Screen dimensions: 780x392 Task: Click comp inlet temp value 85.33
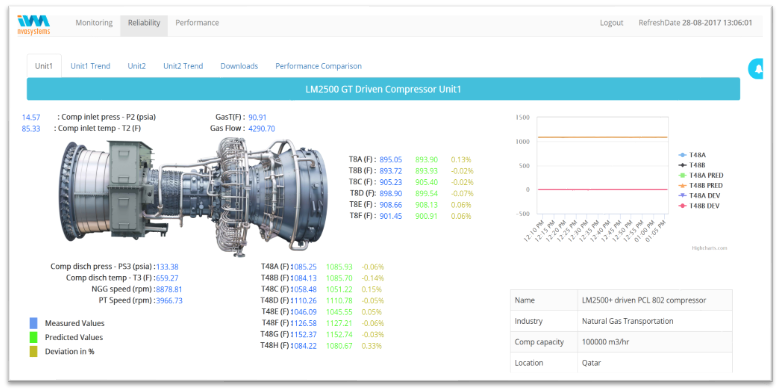31,129
